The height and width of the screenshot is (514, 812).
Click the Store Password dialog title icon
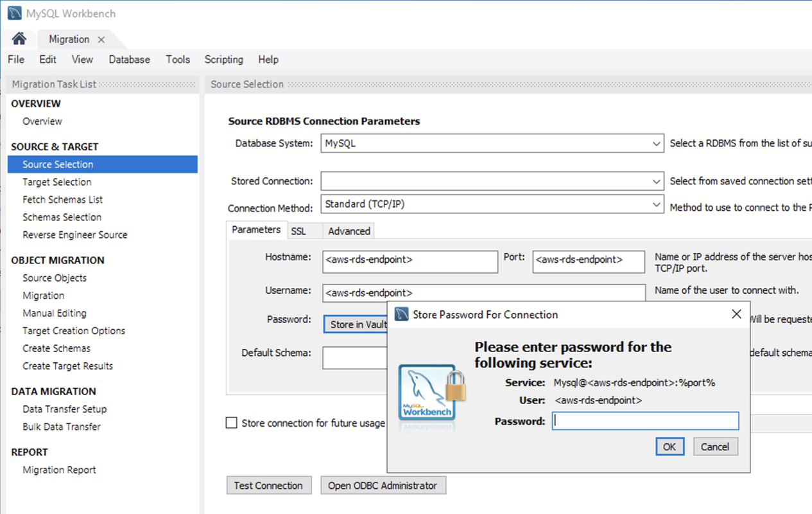click(401, 314)
